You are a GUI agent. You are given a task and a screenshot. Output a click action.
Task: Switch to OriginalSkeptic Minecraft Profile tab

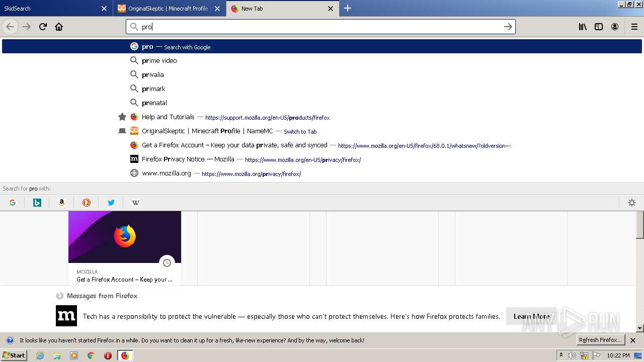click(170, 9)
